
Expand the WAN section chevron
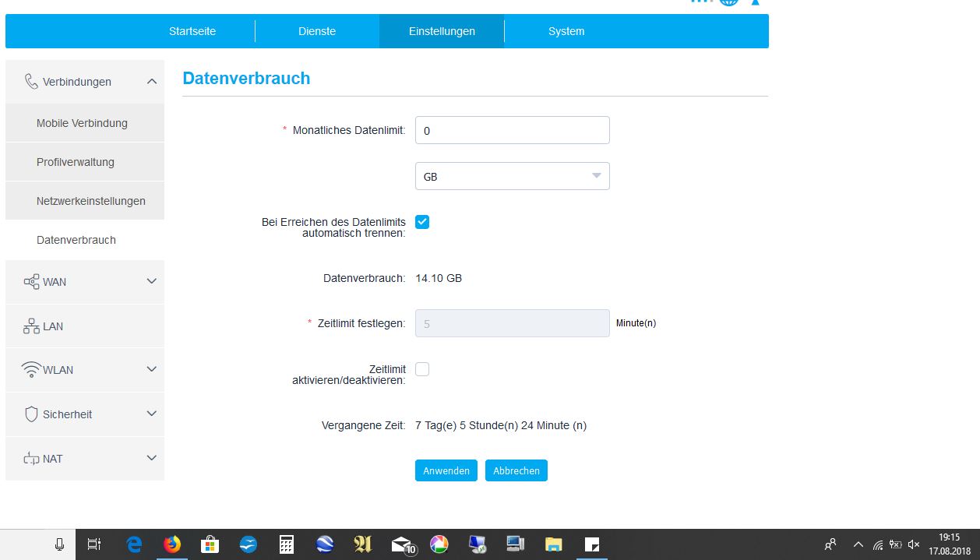[152, 281]
